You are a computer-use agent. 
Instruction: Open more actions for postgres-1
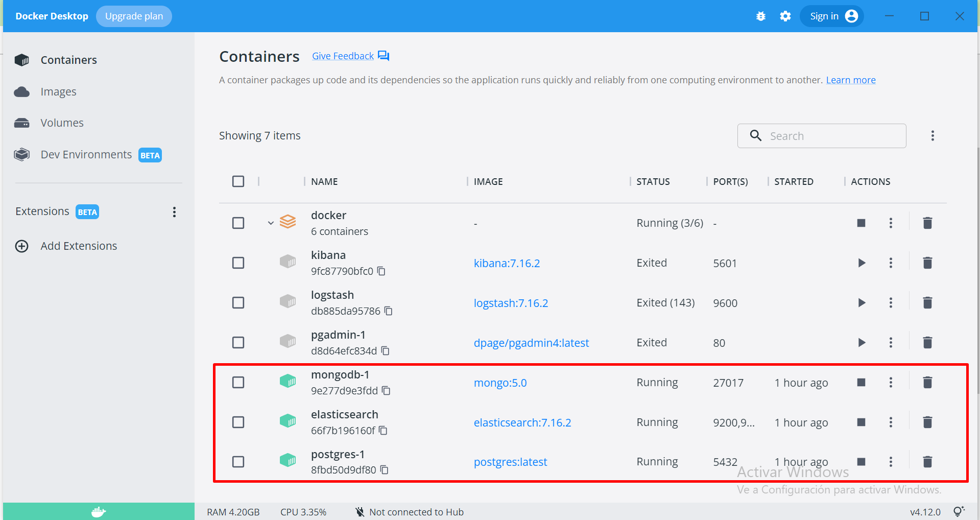pyautogui.click(x=891, y=462)
